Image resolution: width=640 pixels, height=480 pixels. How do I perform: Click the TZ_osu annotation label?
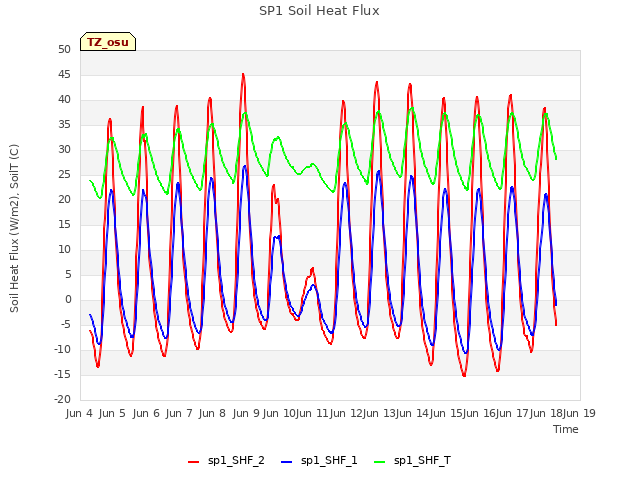[x=108, y=42]
